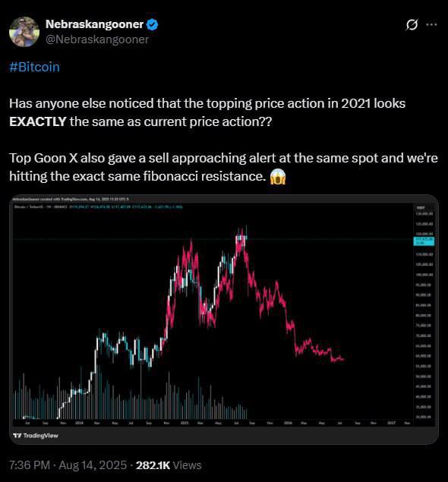448x482 pixels.
Task: Open the Grok slashed-circle icon
Action: (x=412, y=25)
